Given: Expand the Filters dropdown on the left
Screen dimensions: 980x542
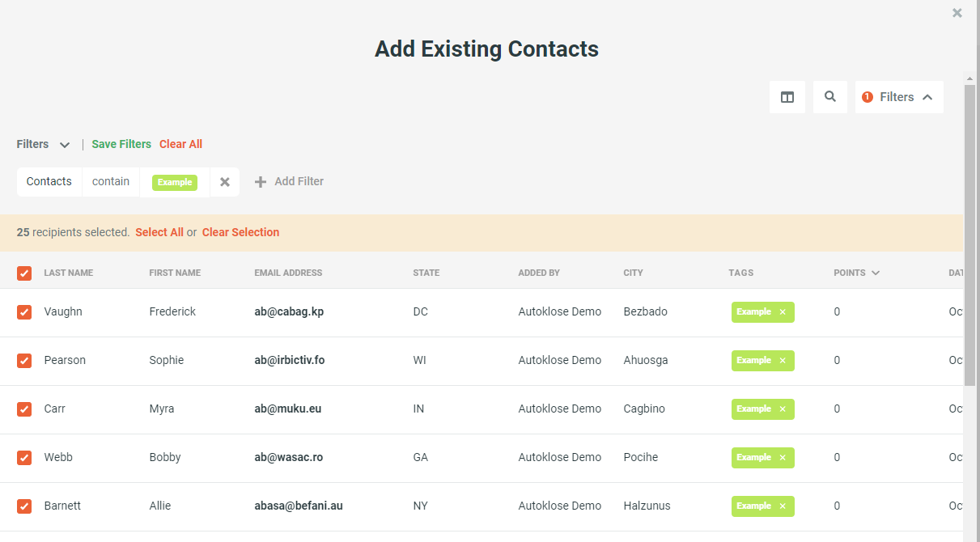Looking at the screenshot, I should (65, 144).
